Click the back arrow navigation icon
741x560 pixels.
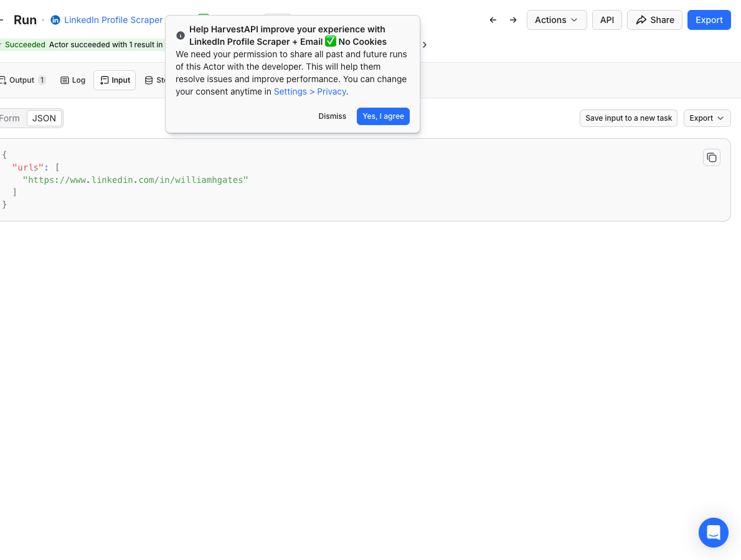tap(493, 20)
